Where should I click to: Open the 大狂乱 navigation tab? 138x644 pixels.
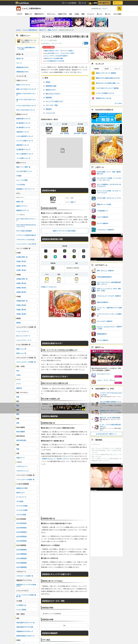77,14
